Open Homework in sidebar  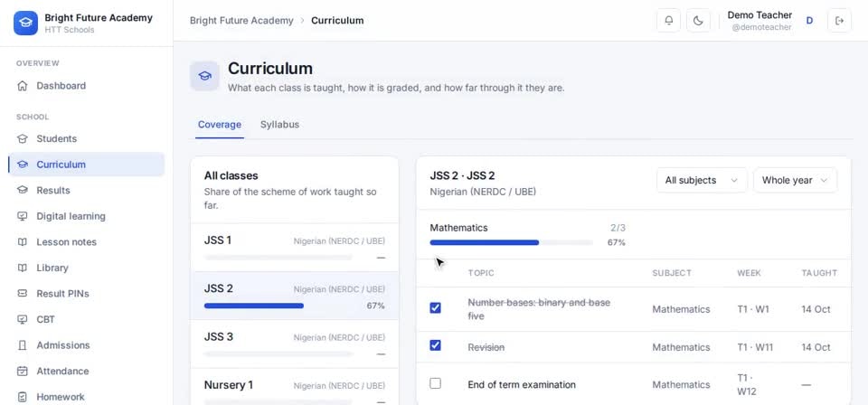pos(87,397)
